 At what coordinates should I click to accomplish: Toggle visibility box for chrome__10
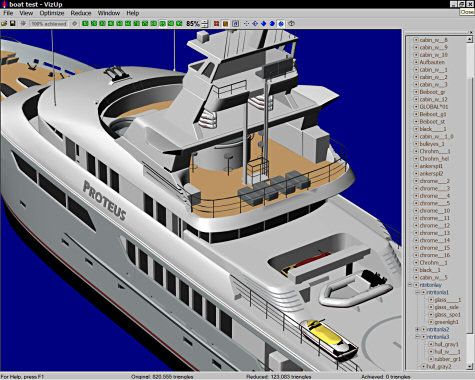point(416,211)
